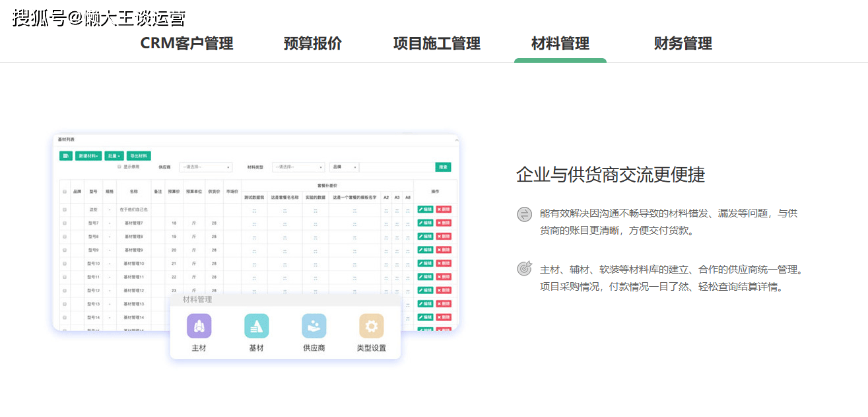Click the search text field beside 品牌
Viewport: 868px width, 417px height.
coord(396,167)
